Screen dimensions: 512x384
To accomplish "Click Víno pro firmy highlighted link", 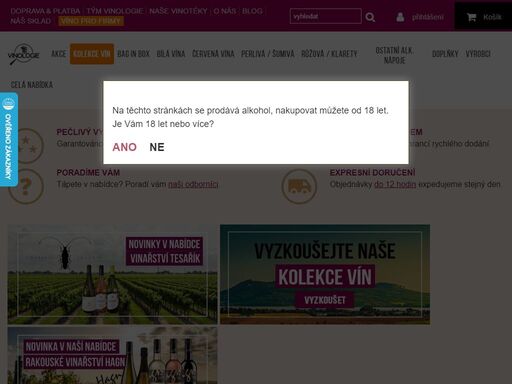I will coord(91,21).
